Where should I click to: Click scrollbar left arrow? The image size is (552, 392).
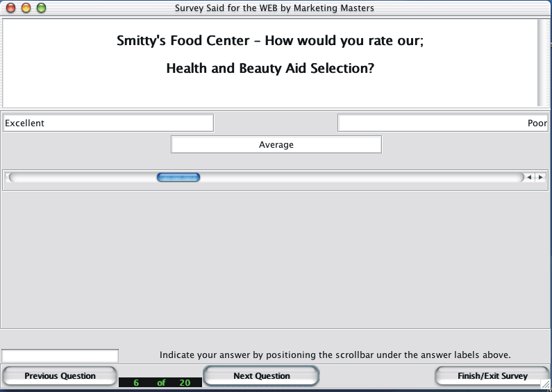click(x=529, y=178)
